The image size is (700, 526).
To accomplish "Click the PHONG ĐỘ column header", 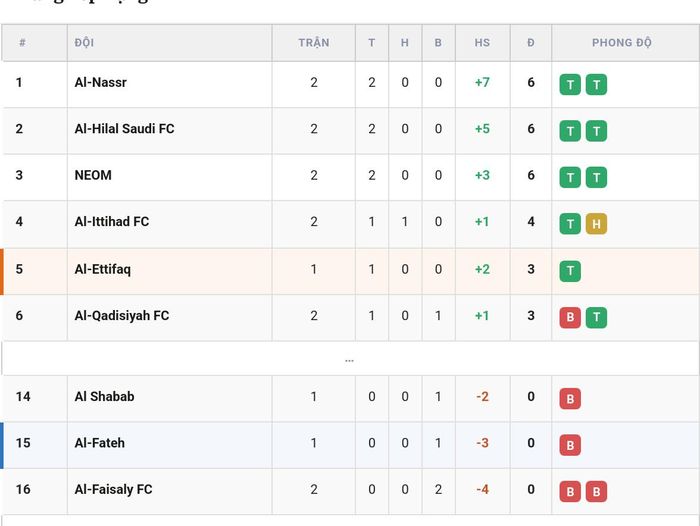I will (621, 43).
